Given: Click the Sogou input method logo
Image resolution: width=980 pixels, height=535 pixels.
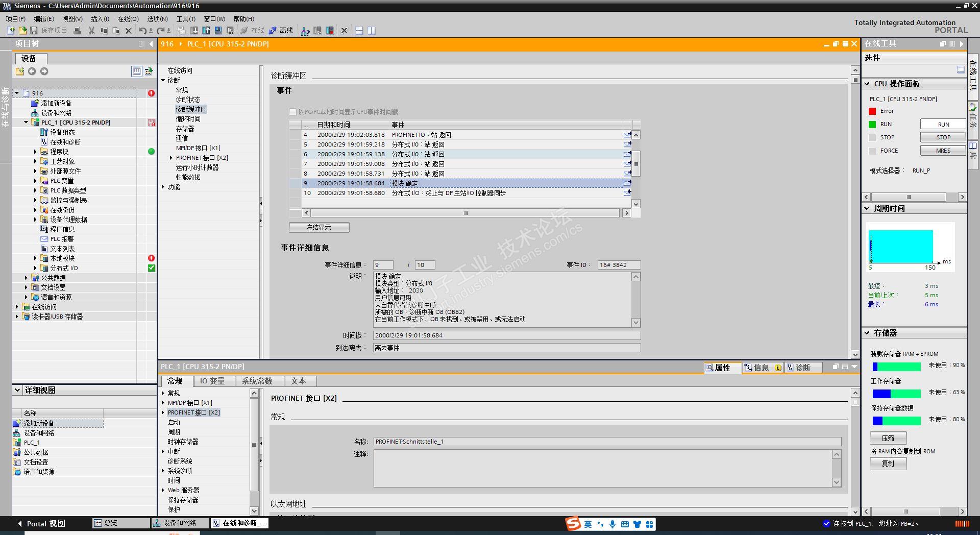Looking at the screenshot, I should pos(574,524).
